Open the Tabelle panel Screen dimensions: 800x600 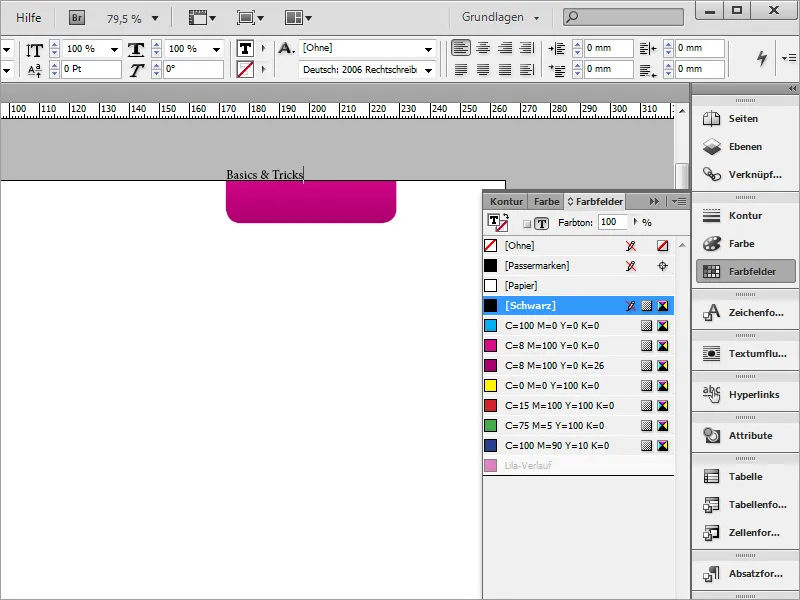coord(745,477)
